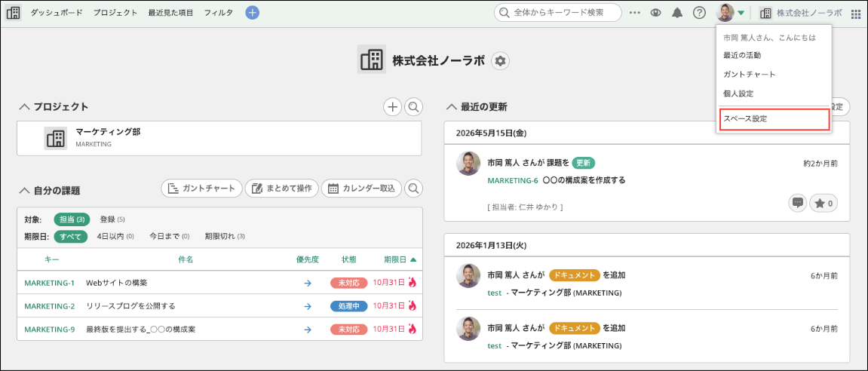
Task: Click リリースブログを公開する issue title
Action: click(130, 306)
